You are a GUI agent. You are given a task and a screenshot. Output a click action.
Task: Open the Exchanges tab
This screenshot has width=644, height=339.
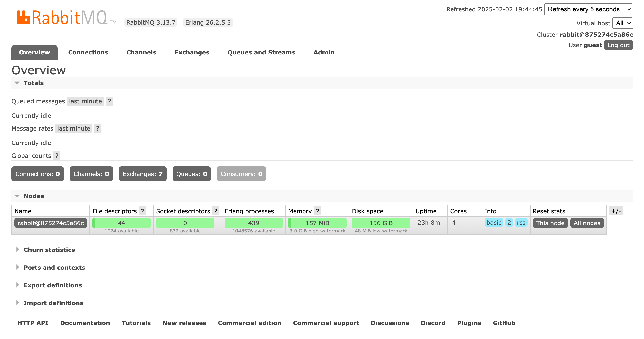(192, 52)
